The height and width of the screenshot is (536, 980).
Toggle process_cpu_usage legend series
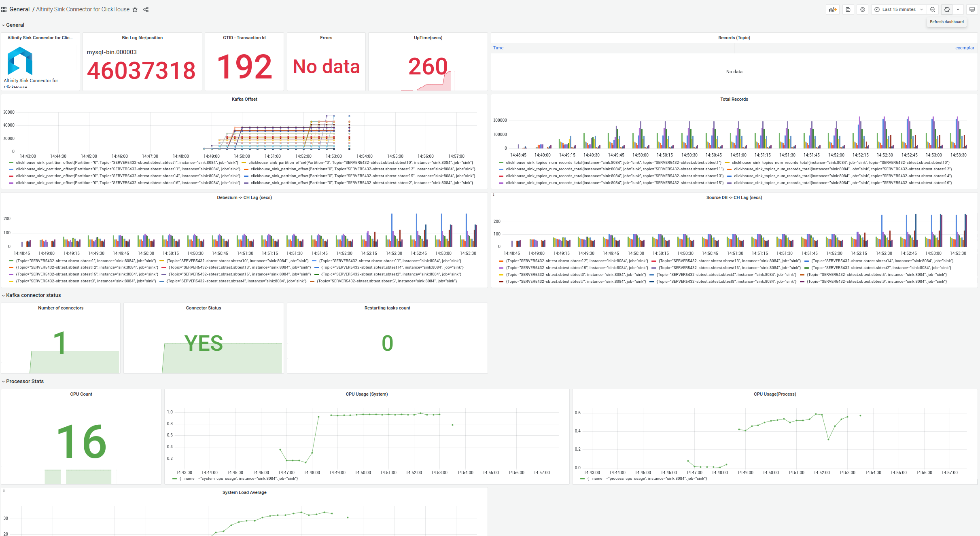[647, 479]
